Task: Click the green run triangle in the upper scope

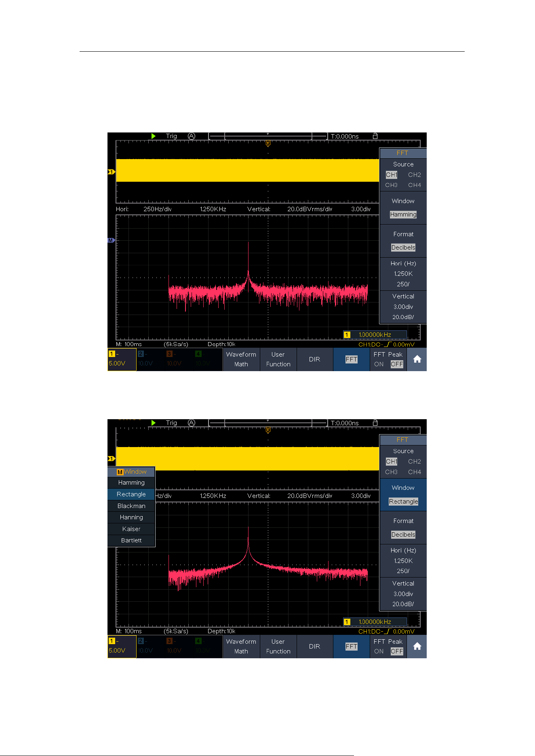Action: [154, 136]
